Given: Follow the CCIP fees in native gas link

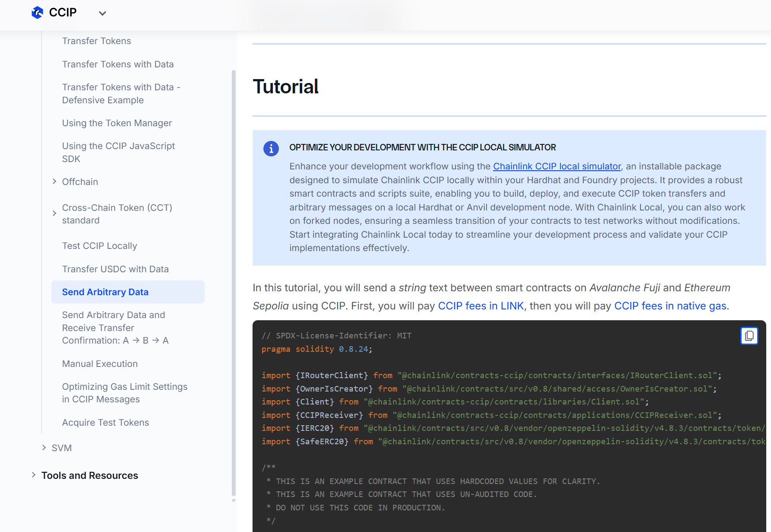Looking at the screenshot, I should (x=670, y=306).
